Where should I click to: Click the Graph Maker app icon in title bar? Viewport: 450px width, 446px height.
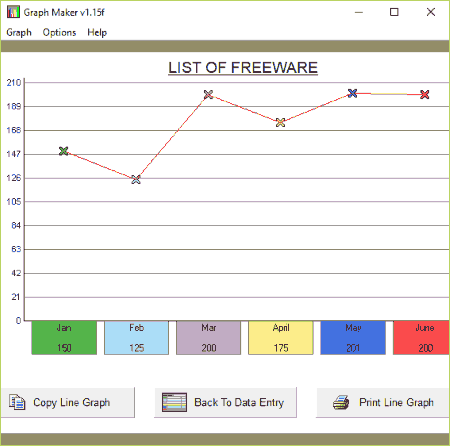pos(13,12)
